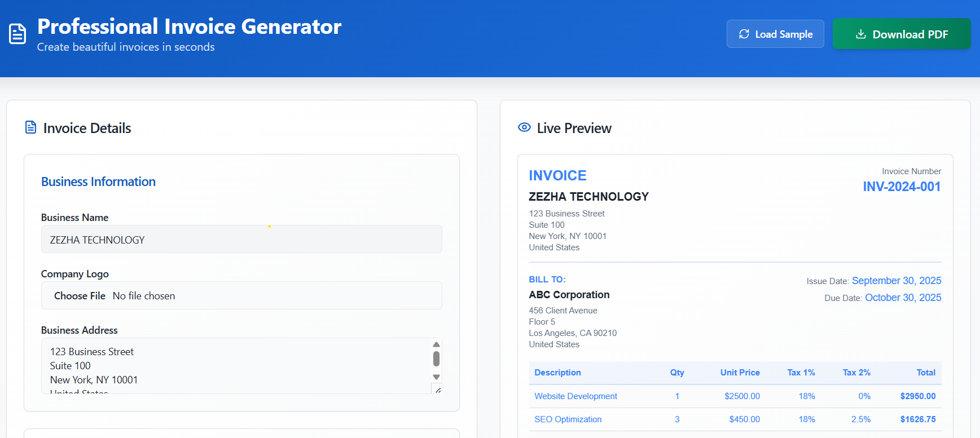
Task: Click the Business Address label
Action: pos(80,330)
